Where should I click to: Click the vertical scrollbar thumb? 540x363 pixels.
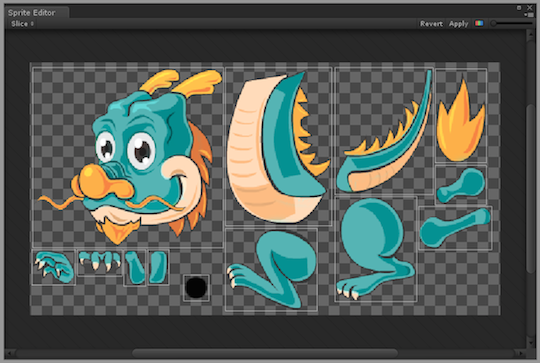click(x=530, y=189)
